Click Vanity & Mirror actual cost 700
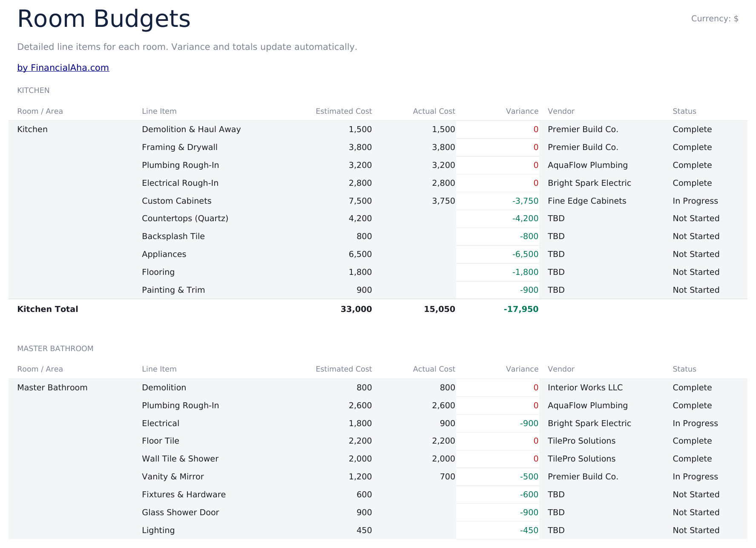This screenshot has width=756, height=548. pos(447,477)
